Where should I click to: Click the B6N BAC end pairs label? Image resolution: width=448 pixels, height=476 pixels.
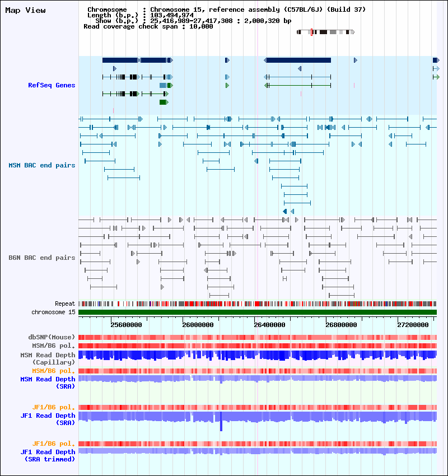42,258
